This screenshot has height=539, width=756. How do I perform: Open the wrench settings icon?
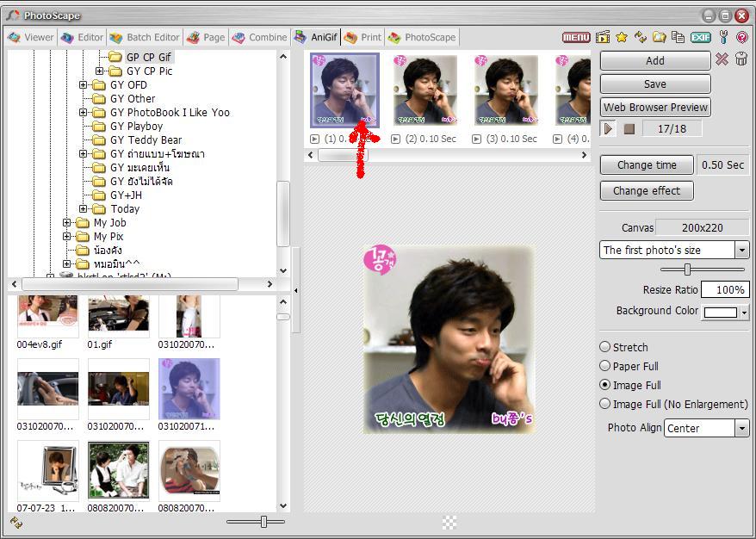coord(723,37)
